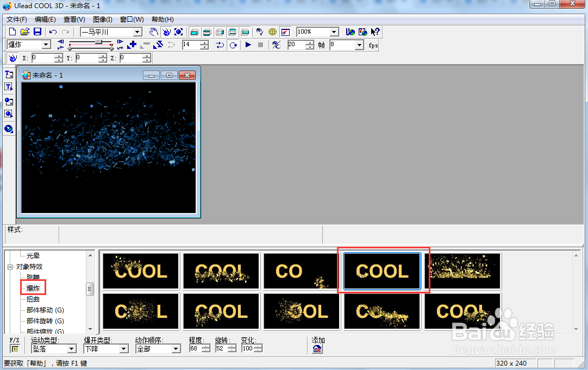Toggle loop mode icon
The height and width of the screenshot is (370, 588).
(233, 45)
